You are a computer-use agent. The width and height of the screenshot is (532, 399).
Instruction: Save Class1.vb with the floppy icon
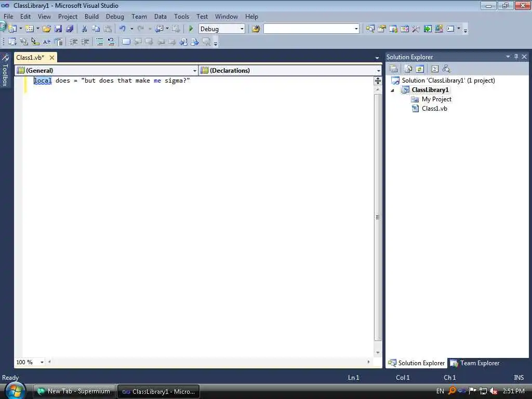point(58,29)
